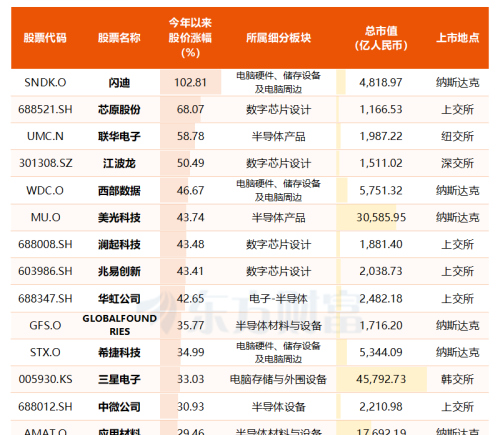The height and width of the screenshot is (435, 500).
Task: Click the 所属细分板块 column header
Action: (278, 38)
